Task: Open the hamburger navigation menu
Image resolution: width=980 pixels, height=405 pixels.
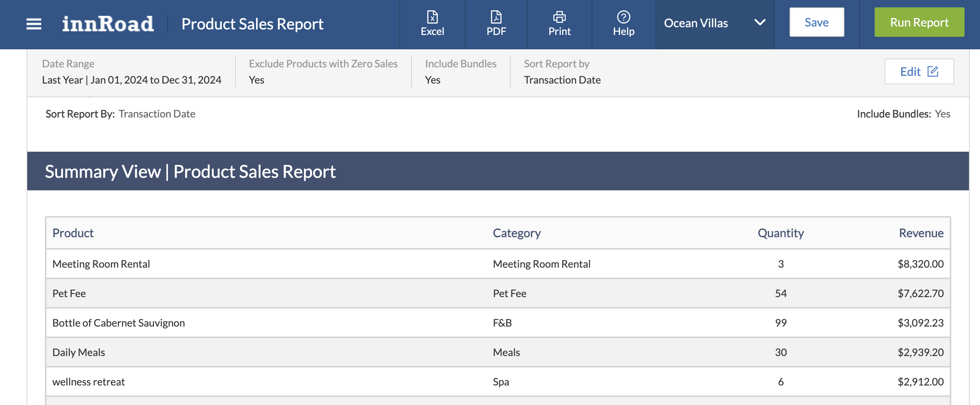Action: (x=34, y=24)
